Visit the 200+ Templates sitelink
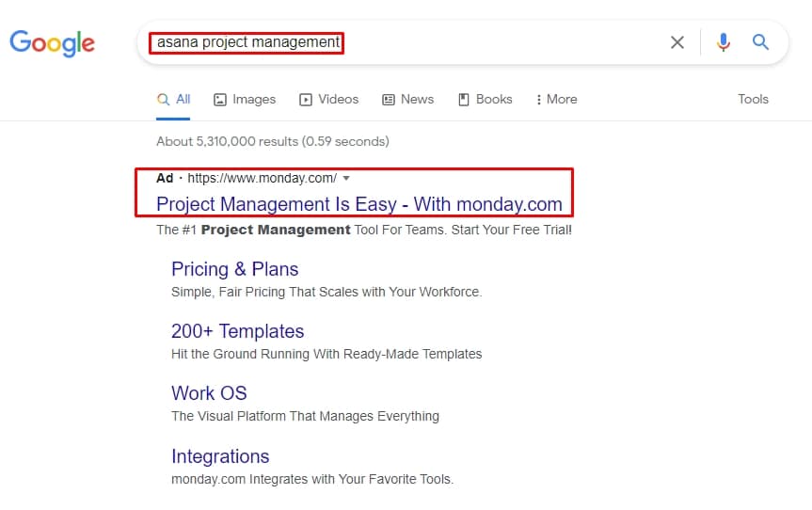Image resolution: width=812 pixels, height=510 pixels. [x=237, y=331]
